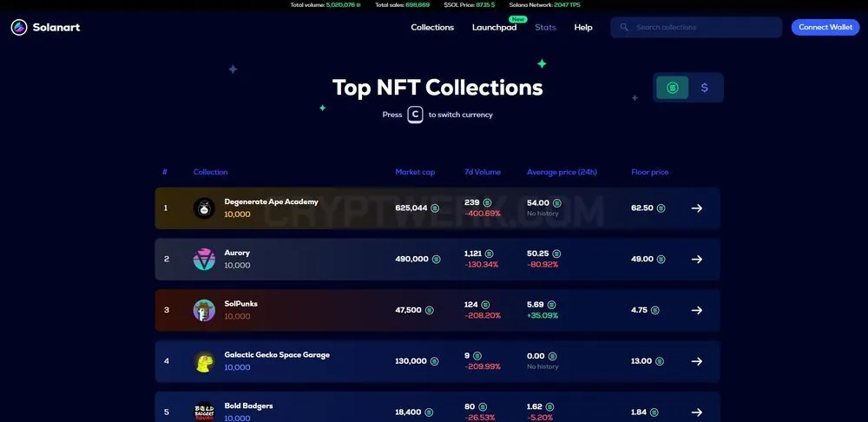868x422 pixels.
Task: Switch currency display to SOL
Action: pyautogui.click(x=673, y=88)
